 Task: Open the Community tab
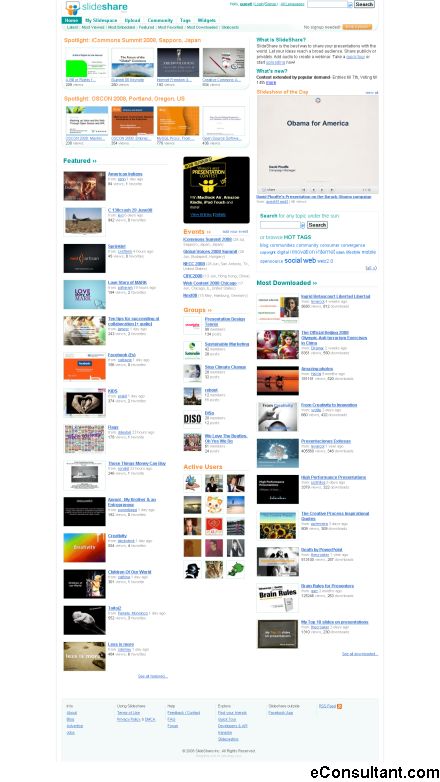160,20
